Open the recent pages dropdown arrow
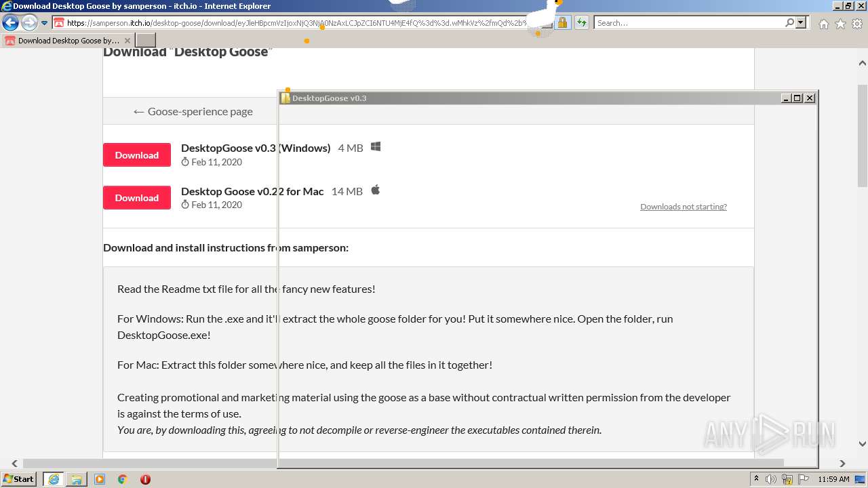This screenshot has height=488, width=868. (45, 23)
